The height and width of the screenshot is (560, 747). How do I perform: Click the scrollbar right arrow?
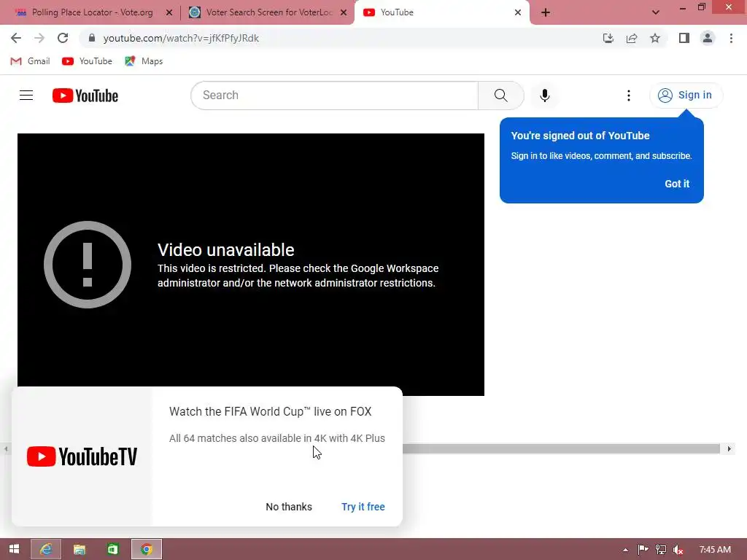pos(729,448)
